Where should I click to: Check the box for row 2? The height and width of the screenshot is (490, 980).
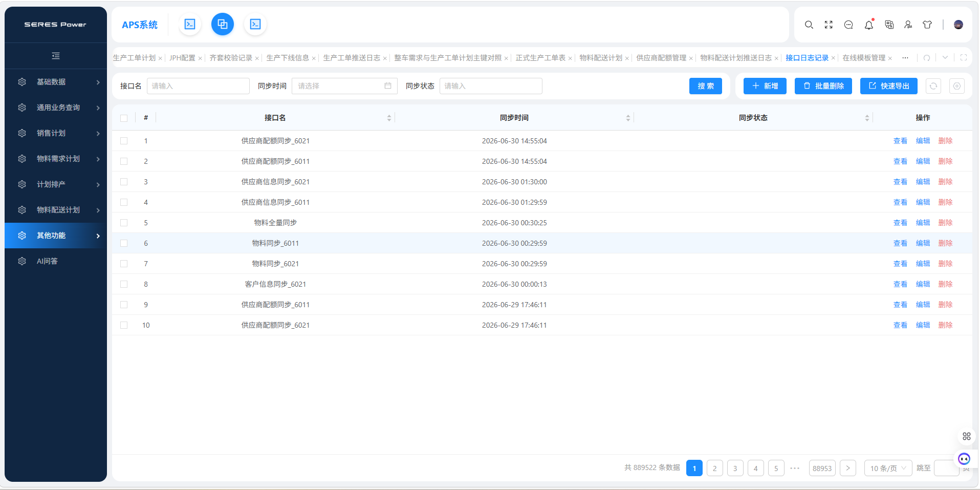pos(124,161)
